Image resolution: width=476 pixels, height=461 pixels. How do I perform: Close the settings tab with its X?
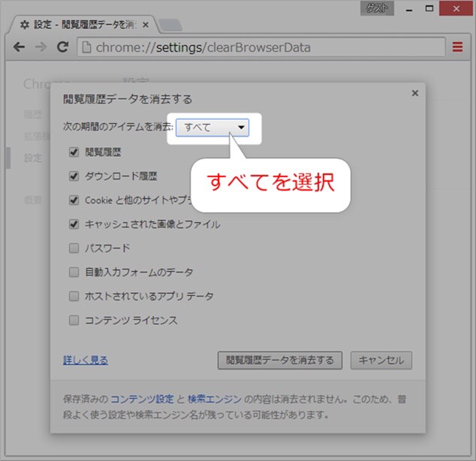click(x=146, y=25)
